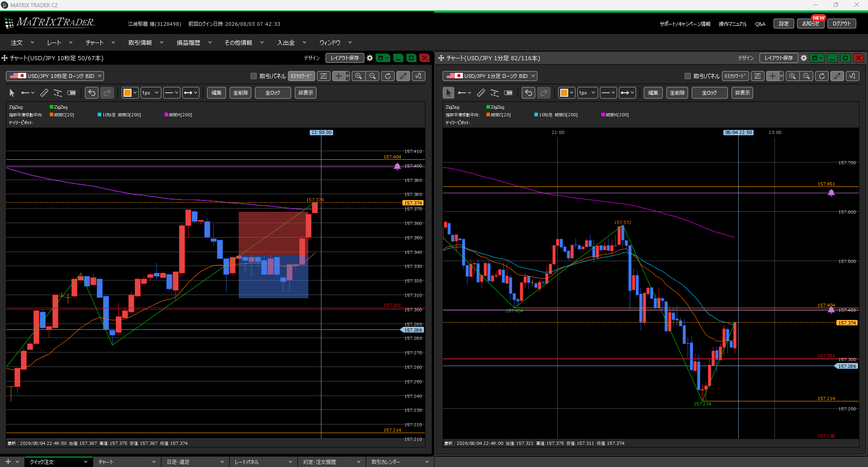Select the label/text box tool in the 1分足 chart
868x467 pixels.
[508, 93]
